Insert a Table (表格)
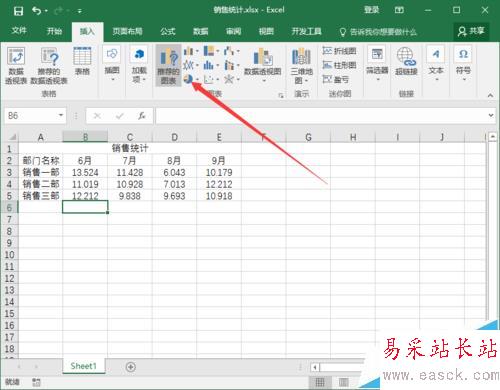 point(82,61)
